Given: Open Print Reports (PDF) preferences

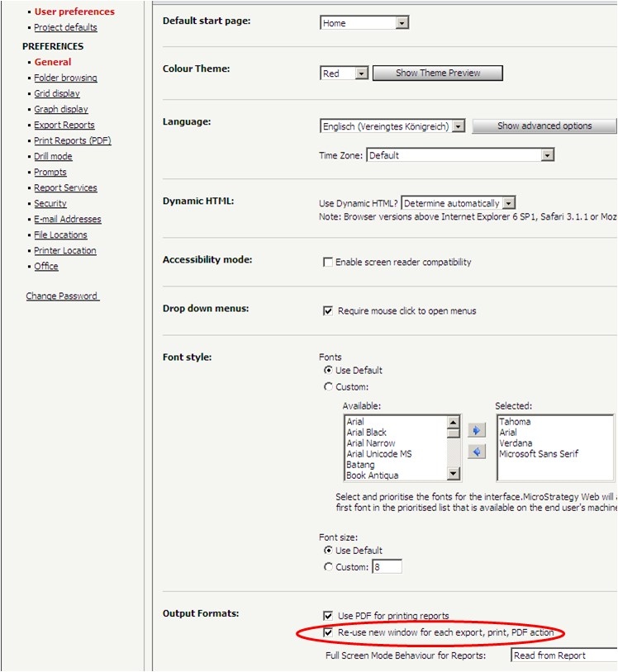Looking at the screenshot, I should [73, 140].
